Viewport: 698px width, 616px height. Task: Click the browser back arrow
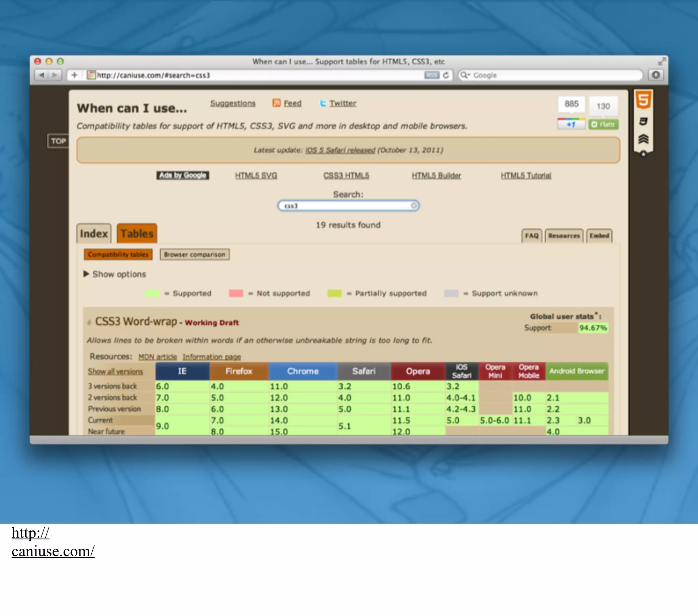point(42,75)
